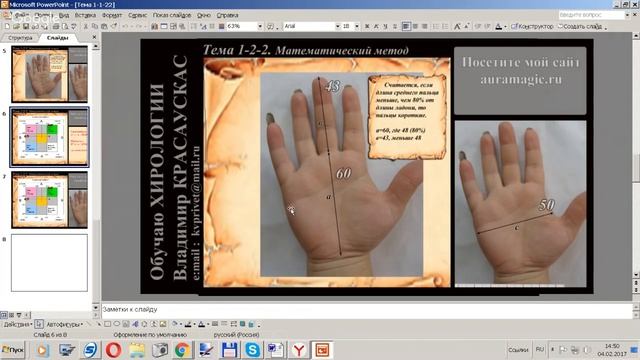Open the Справка menu
The width and height of the screenshot is (640, 360).
(x=227, y=15)
